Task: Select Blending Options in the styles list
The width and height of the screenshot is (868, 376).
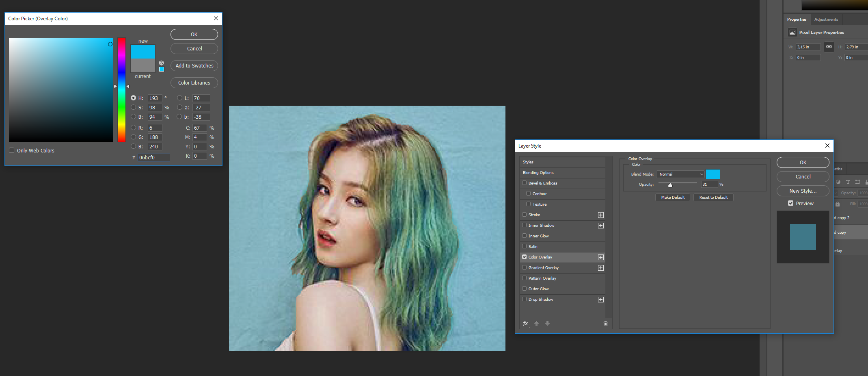Action: pos(538,173)
